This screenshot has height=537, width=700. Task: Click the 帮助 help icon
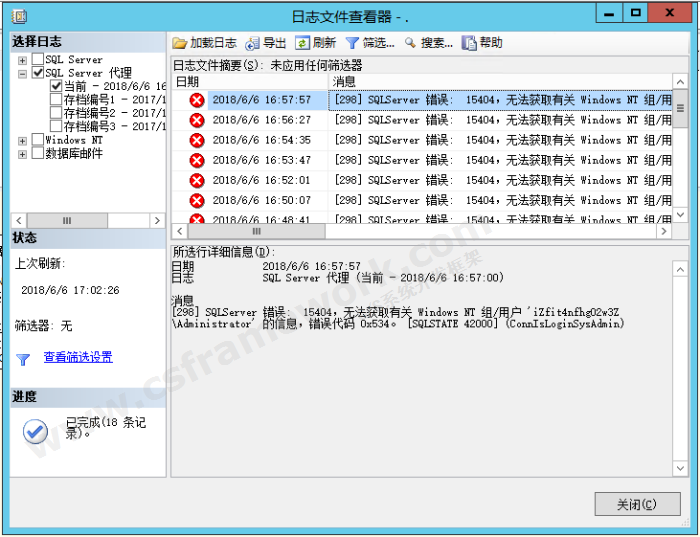click(469, 43)
